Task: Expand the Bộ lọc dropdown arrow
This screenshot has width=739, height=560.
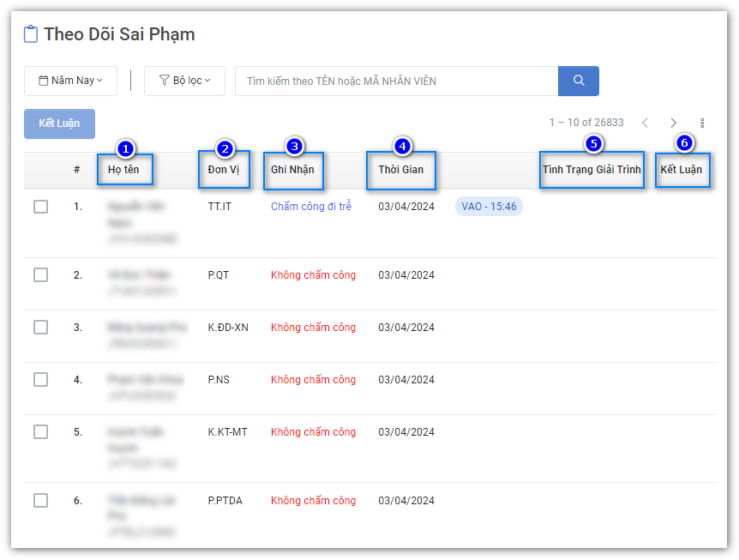Action: point(207,81)
